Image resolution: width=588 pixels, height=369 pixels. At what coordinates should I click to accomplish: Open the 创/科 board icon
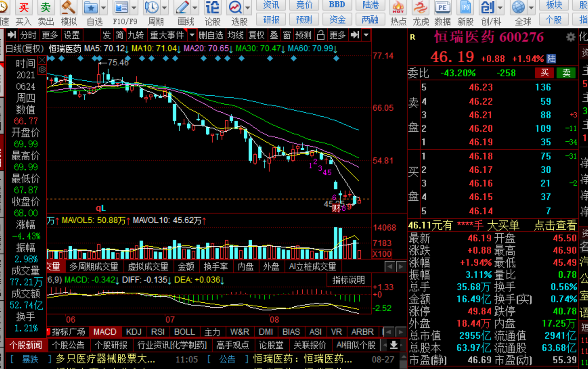[487, 8]
